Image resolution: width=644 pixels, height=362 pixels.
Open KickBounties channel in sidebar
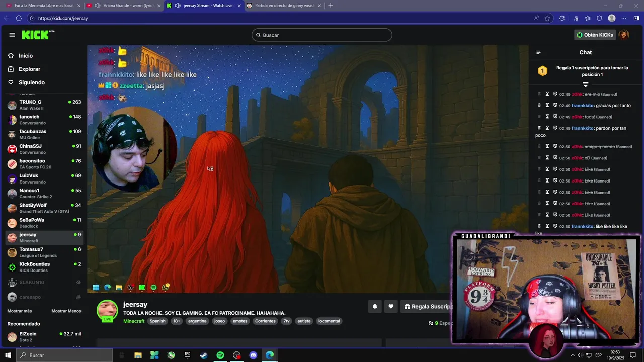[44, 267]
